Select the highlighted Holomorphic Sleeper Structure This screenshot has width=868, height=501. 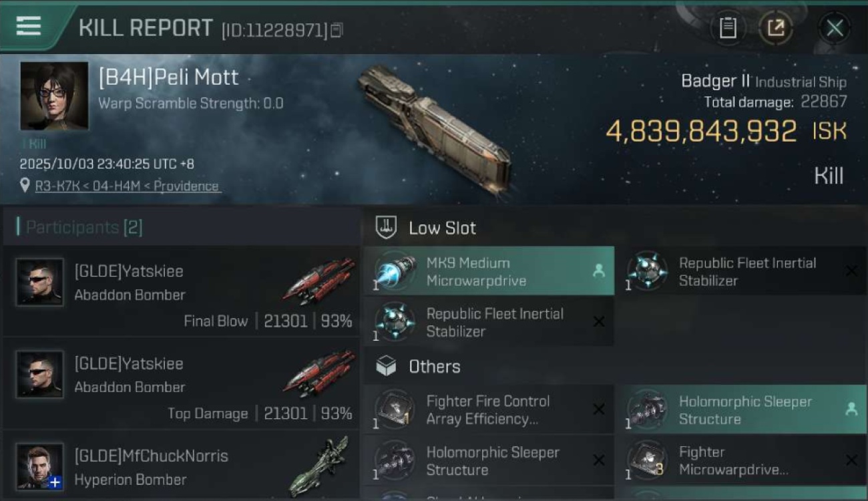tap(740, 409)
